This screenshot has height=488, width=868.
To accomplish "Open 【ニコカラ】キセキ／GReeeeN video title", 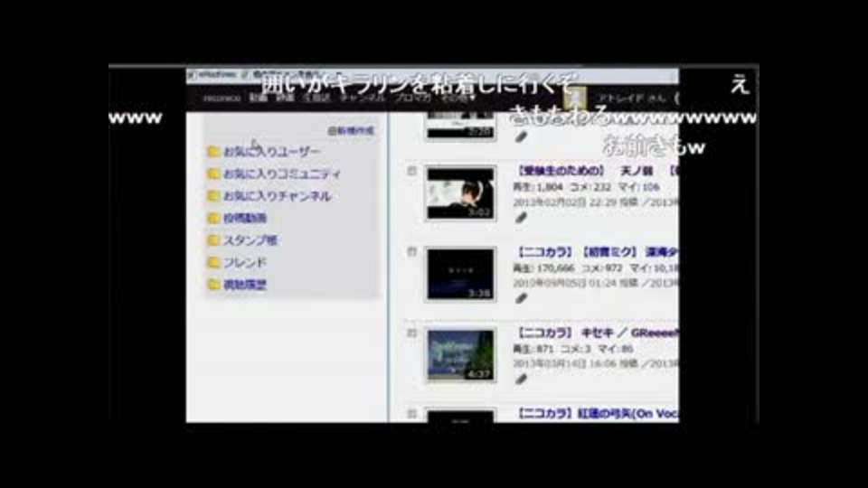I will coord(597,333).
